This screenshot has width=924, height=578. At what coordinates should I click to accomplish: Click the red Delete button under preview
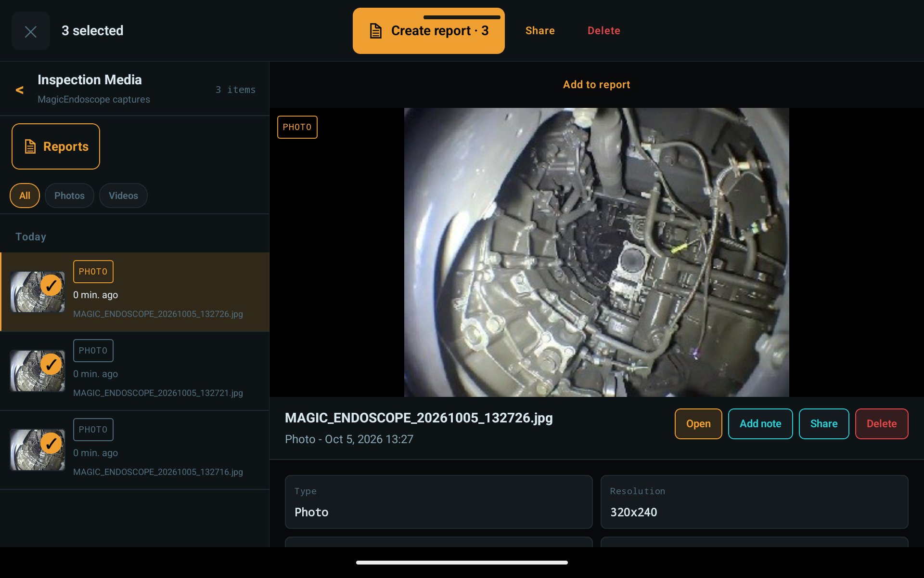[882, 424]
